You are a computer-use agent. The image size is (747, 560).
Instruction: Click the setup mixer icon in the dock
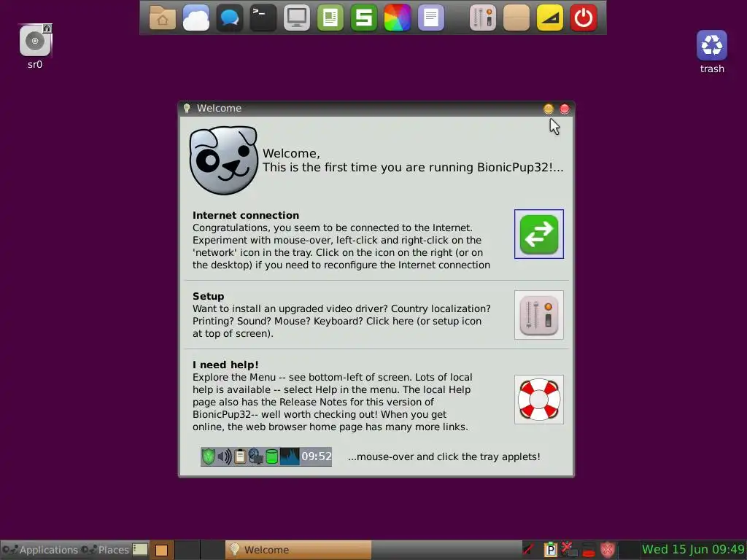[x=483, y=18]
